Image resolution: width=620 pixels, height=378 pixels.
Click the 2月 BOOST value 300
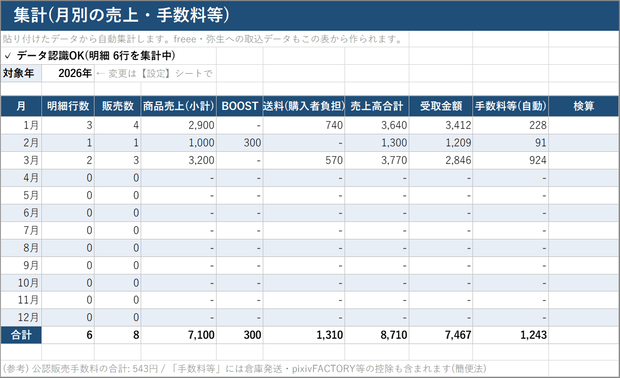pos(252,143)
